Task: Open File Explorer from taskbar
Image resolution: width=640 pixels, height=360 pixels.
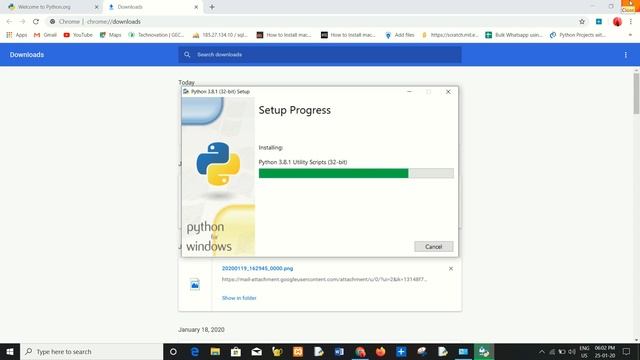Action: point(215,351)
